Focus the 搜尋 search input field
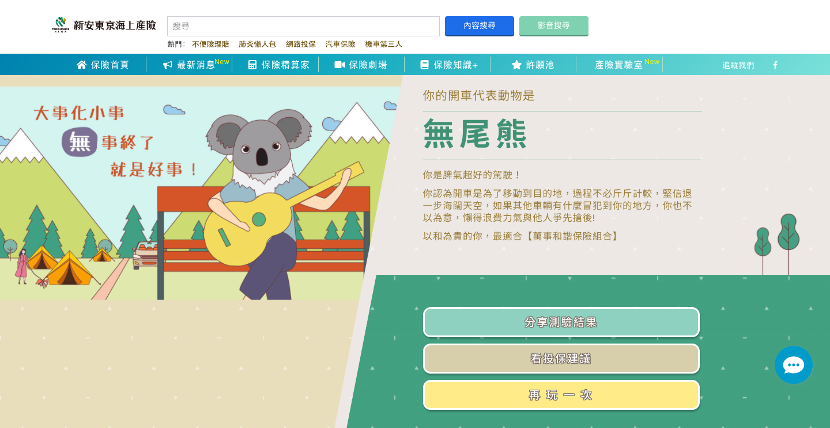Screen dimensions: 830x428 tap(303, 26)
